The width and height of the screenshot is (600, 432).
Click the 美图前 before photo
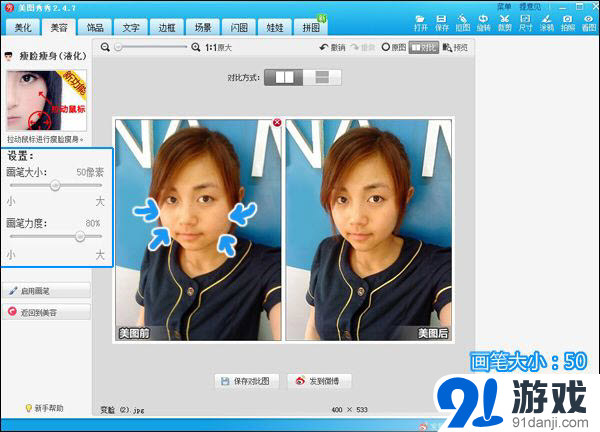click(x=198, y=230)
